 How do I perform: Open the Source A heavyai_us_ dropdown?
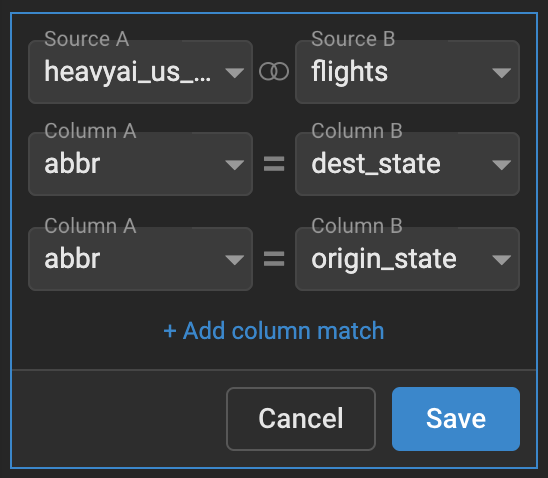click(140, 72)
